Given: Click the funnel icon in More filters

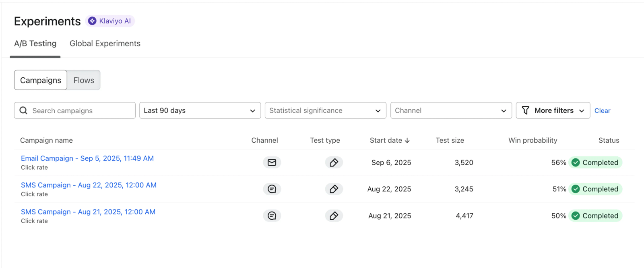Looking at the screenshot, I should pyautogui.click(x=525, y=110).
